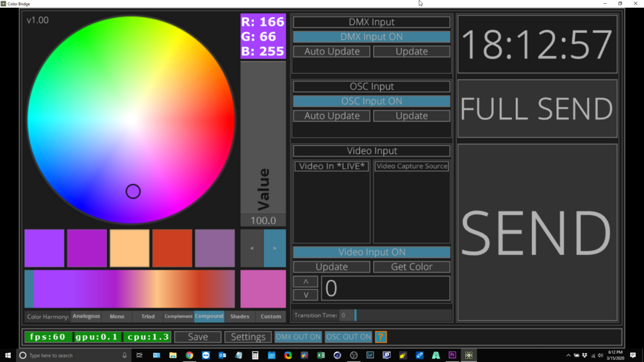Click the pink swatch beside gradient bar
644x362 pixels.
[263, 288]
